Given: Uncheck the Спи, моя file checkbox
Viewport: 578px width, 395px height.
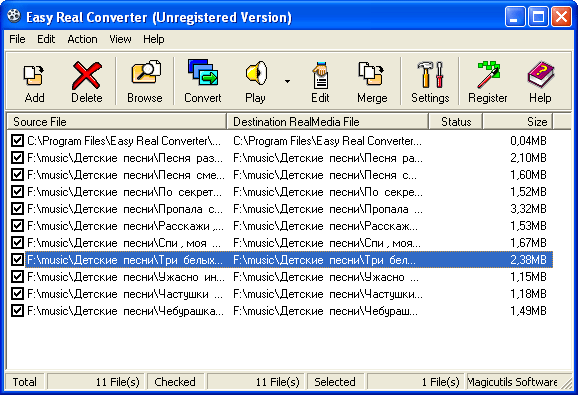Looking at the screenshot, I should pos(17,242).
